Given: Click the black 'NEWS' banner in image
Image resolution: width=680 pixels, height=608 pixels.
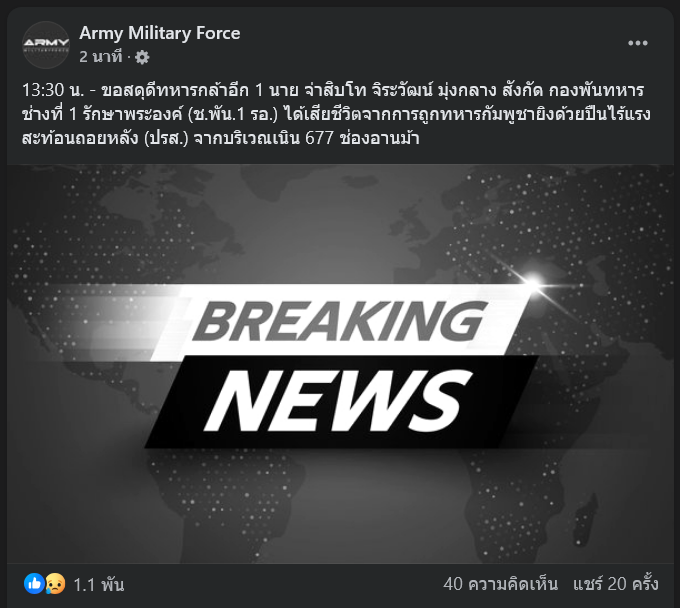Looking at the screenshot, I should 340,402.
